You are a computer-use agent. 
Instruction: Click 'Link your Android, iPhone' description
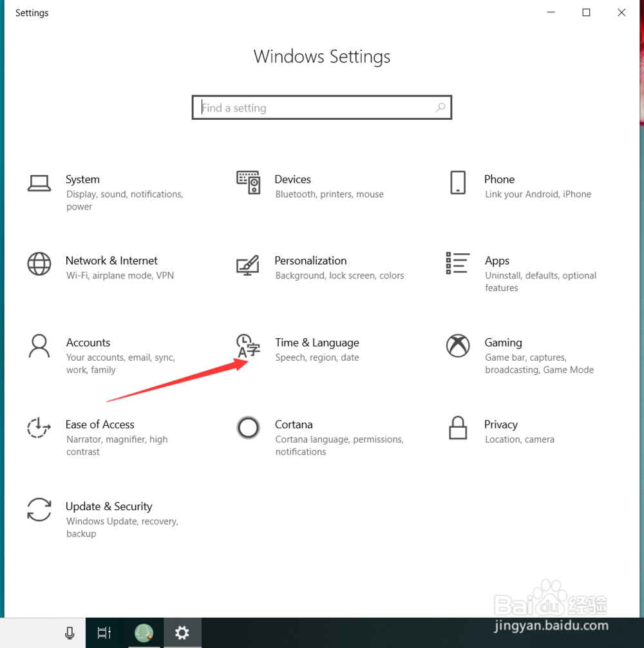click(x=538, y=195)
